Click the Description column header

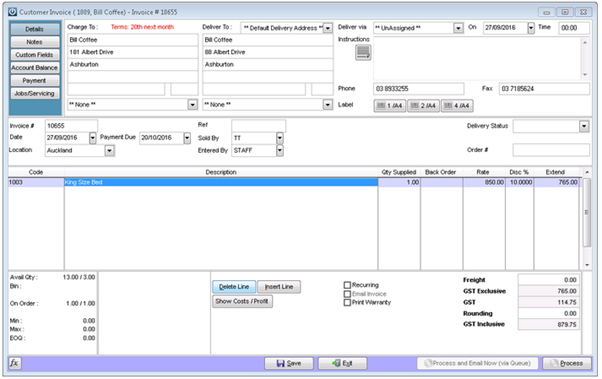[221, 172]
